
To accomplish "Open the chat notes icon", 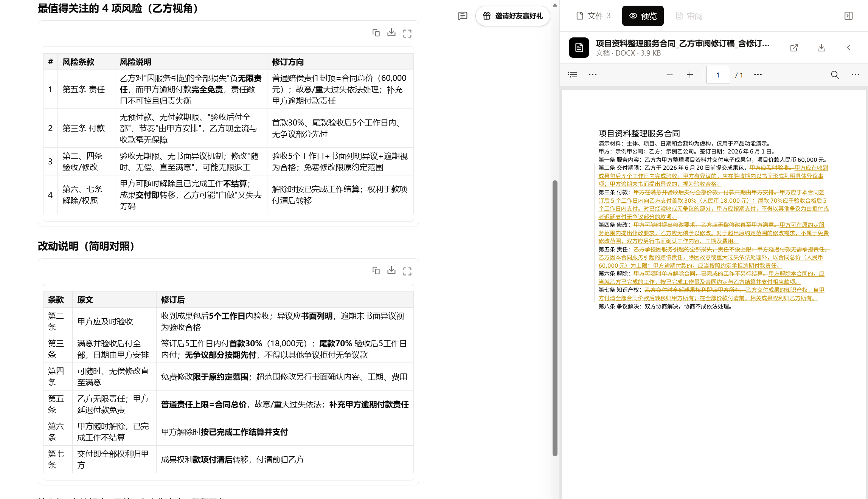I will 463,16.
